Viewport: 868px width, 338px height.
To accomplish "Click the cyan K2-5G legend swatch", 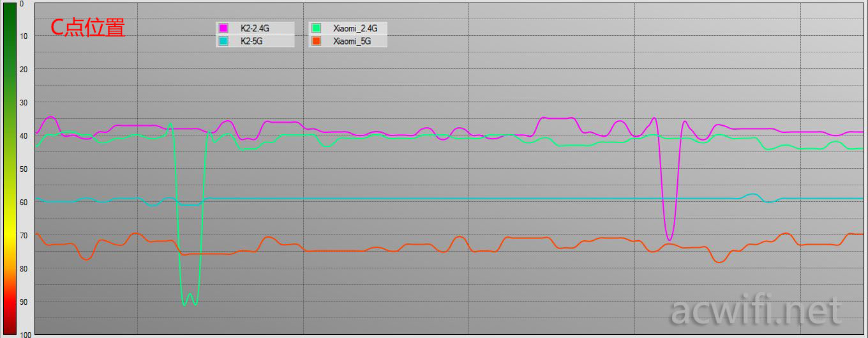I will [223, 41].
